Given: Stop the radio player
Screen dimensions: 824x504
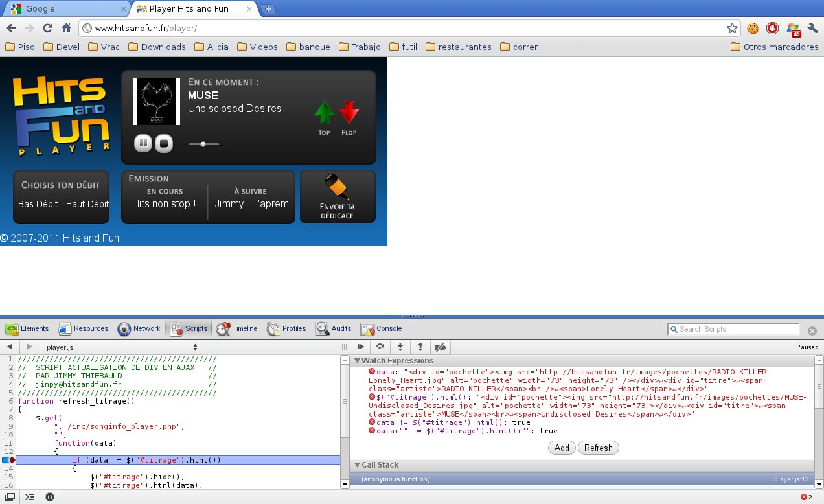Looking at the screenshot, I should click(164, 143).
